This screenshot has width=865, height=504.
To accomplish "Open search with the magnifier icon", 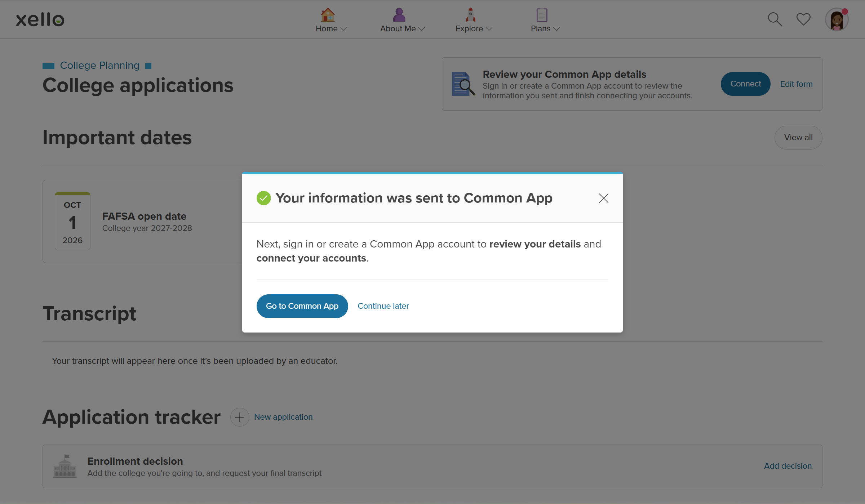I will click(x=775, y=19).
